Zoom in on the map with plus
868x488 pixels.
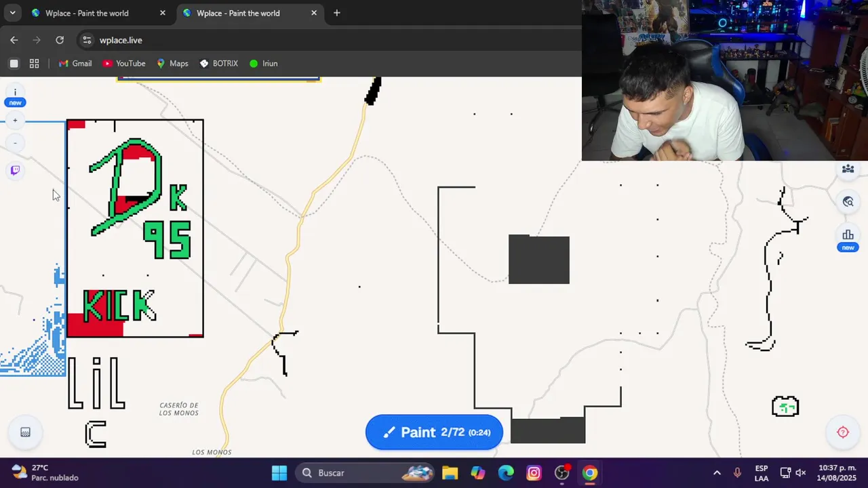pyautogui.click(x=15, y=121)
